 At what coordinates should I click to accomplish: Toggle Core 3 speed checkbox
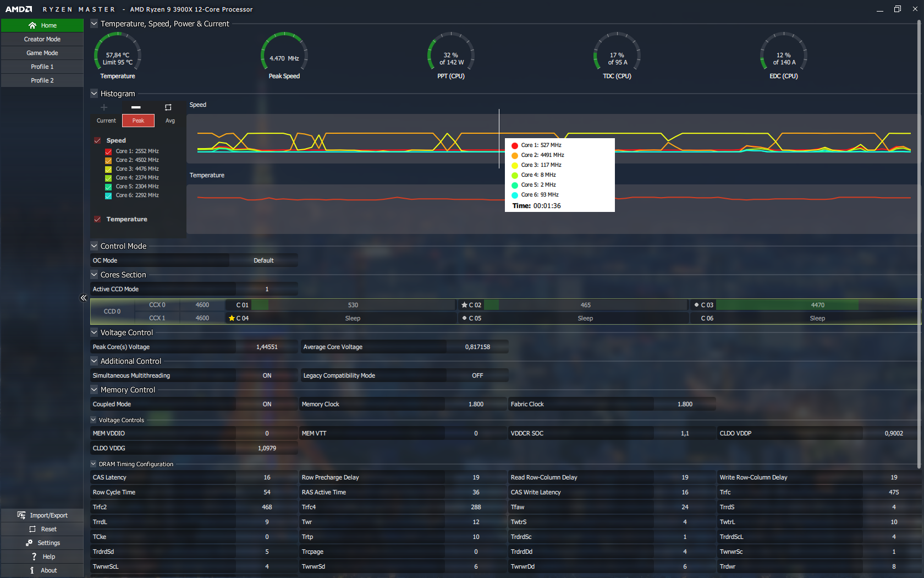(x=108, y=169)
